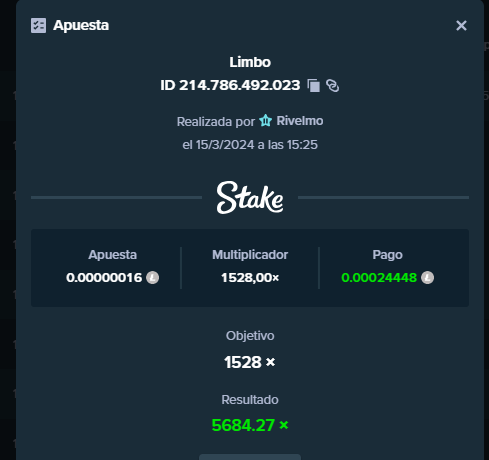Open the Rivelmo user profile
Viewport: 489px width, 460px height.
click(300, 121)
